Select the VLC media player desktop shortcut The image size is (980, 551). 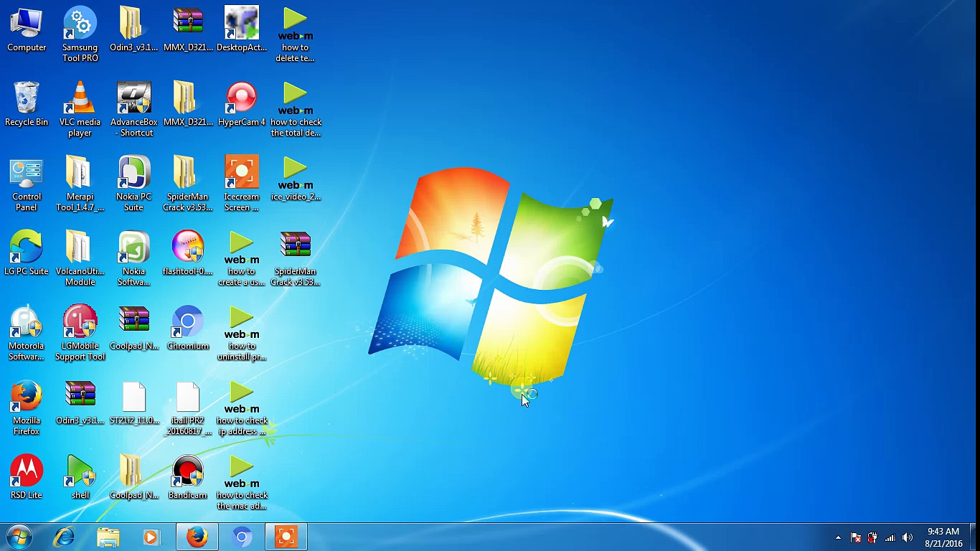pyautogui.click(x=80, y=109)
